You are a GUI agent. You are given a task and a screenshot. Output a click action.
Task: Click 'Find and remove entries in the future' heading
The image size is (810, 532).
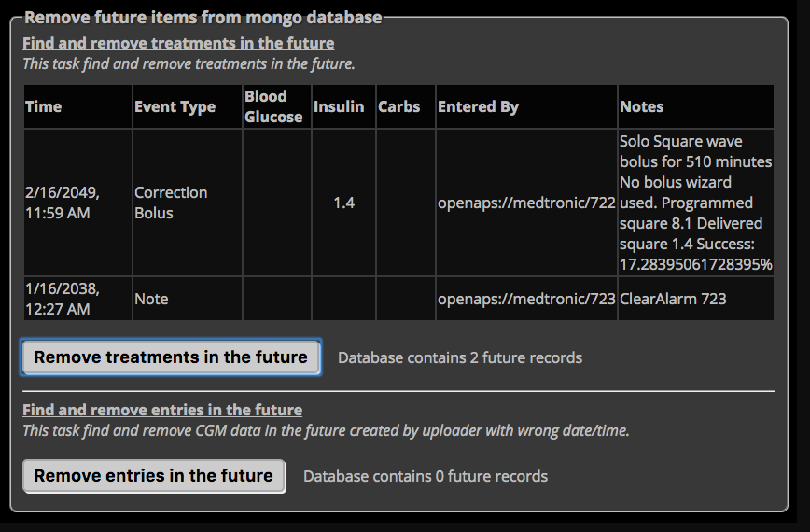coord(162,410)
